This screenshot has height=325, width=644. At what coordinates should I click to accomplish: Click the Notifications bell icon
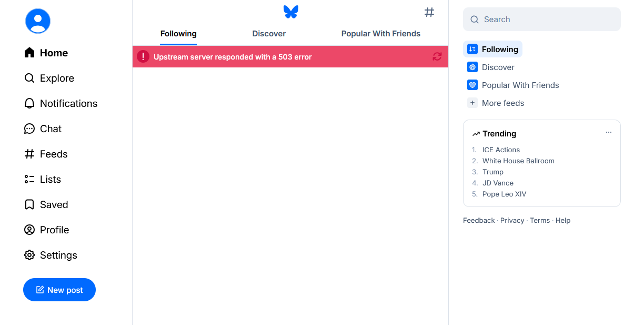pyautogui.click(x=29, y=103)
